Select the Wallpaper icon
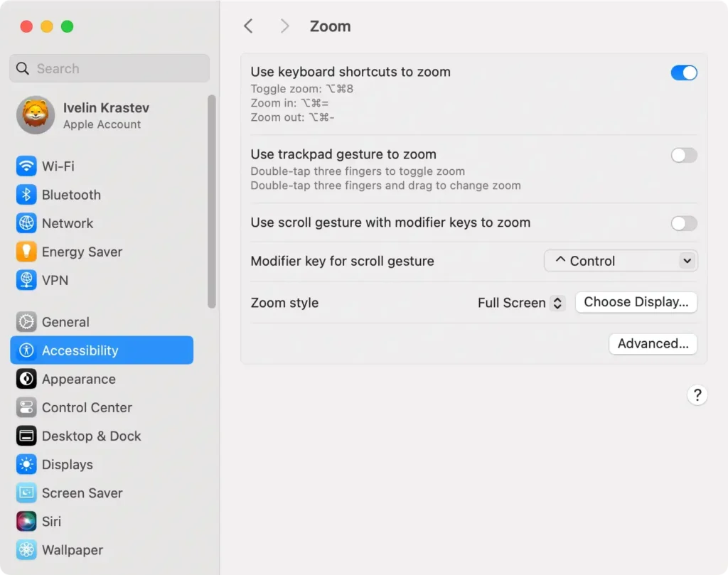 point(24,549)
